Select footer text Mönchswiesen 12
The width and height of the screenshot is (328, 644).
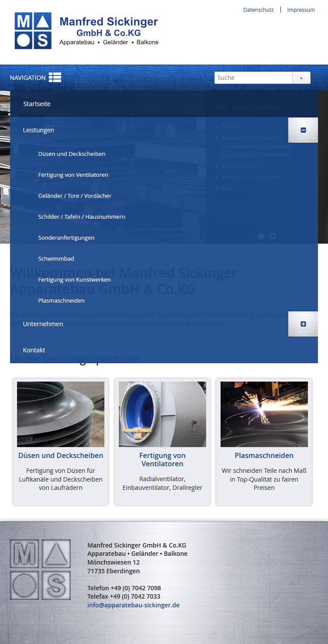[x=114, y=562]
